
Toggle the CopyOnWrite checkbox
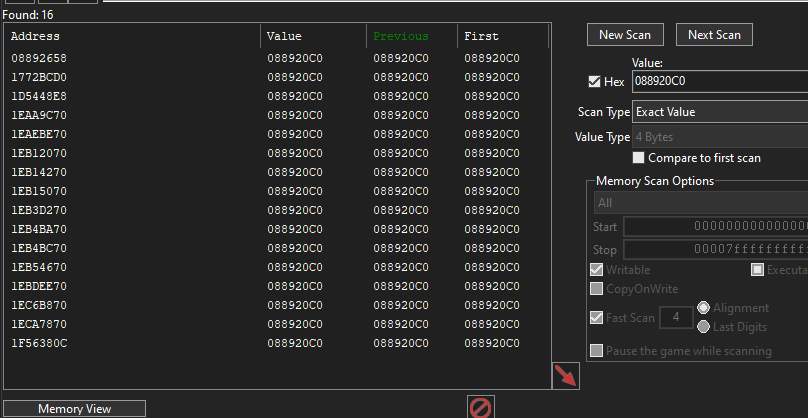click(597, 289)
